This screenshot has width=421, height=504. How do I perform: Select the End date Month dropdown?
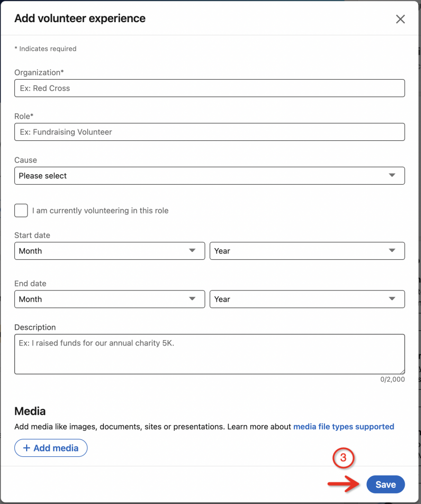109,299
